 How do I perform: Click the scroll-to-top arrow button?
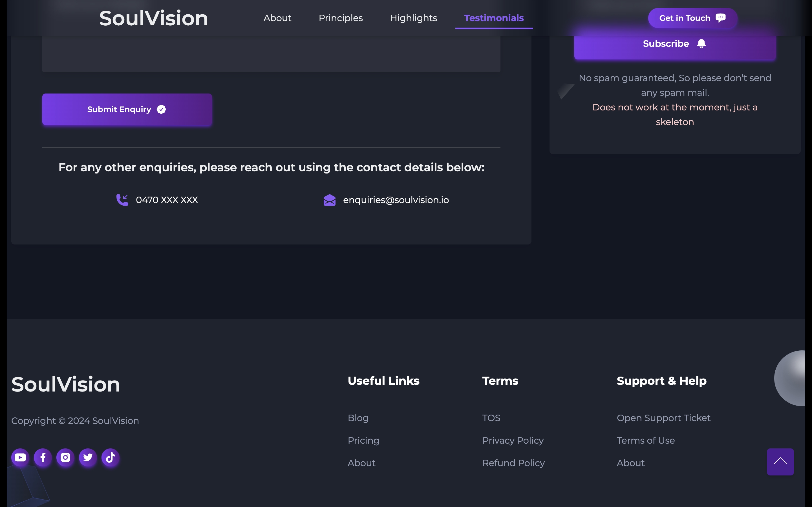tap(780, 461)
